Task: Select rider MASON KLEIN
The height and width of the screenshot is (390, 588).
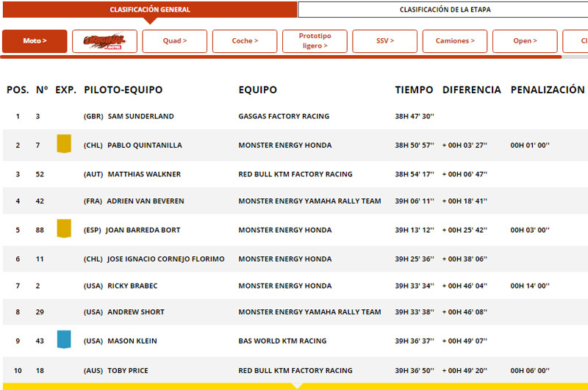Action: tap(132, 341)
